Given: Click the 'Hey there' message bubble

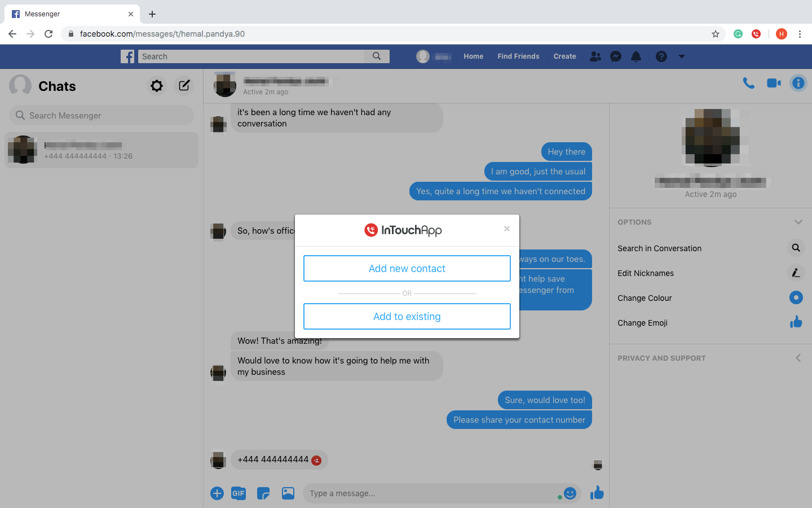Looking at the screenshot, I should click(x=566, y=152).
